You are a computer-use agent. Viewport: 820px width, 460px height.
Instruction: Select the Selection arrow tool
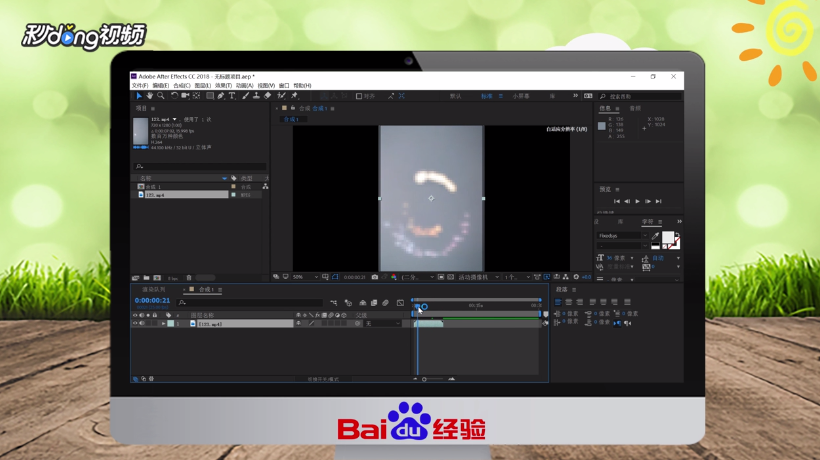(x=139, y=96)
